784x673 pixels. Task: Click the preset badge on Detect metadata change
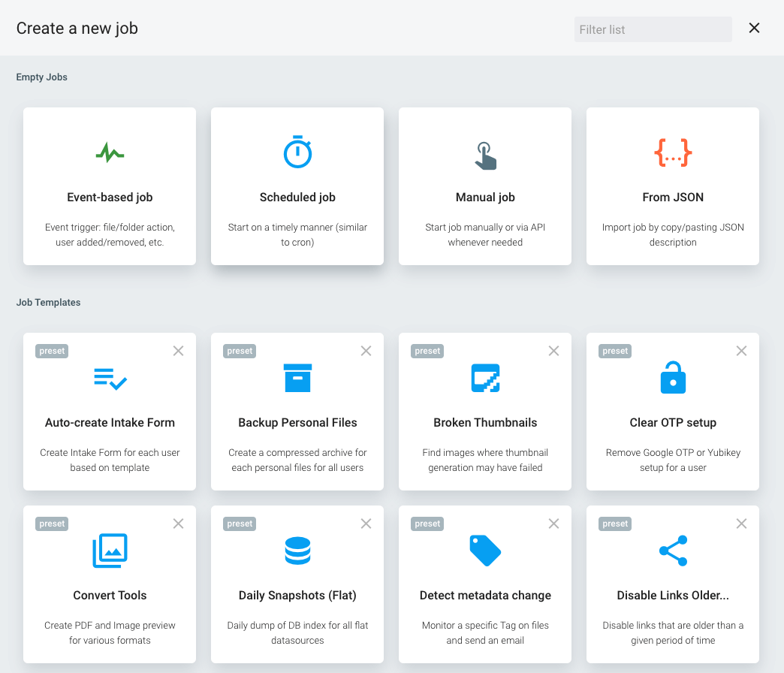click(x=427, y=524)
